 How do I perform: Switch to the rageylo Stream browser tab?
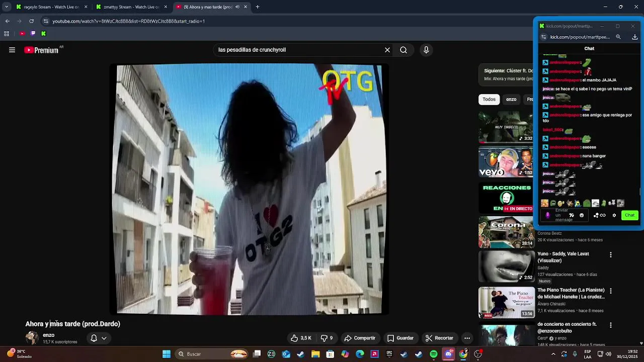(x=51, y=7)
